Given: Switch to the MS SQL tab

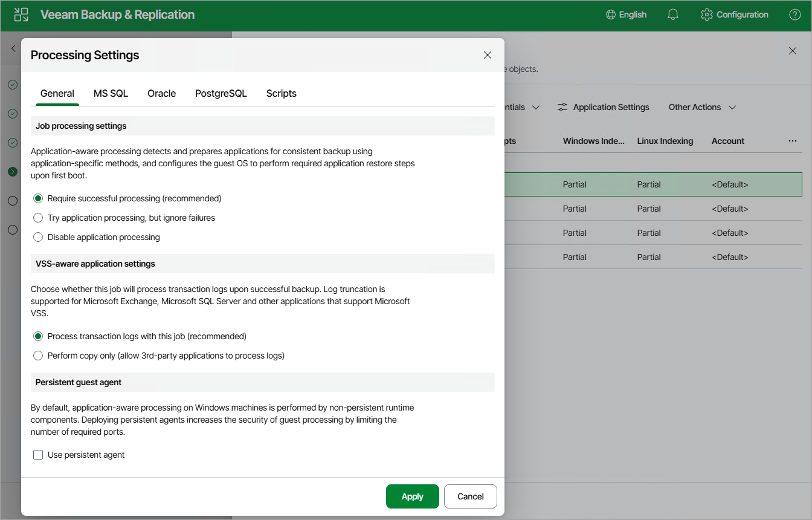Looking at the screenshot, I should 111,94.
